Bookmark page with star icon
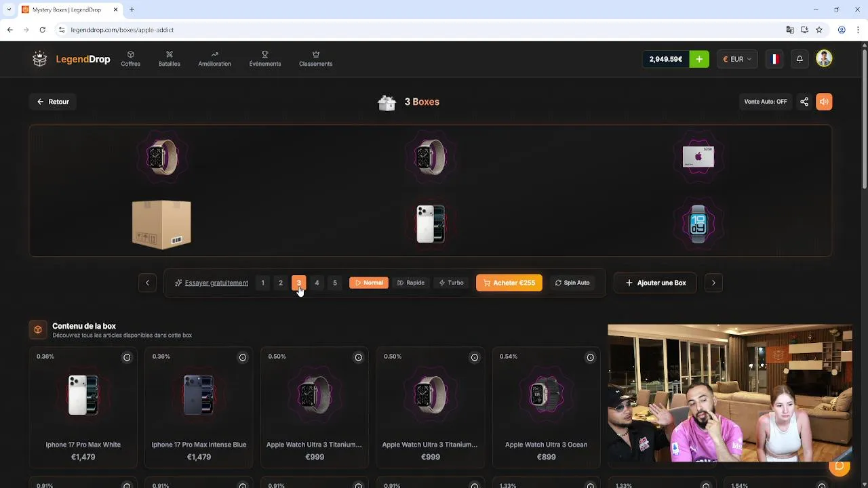868x488 pixels. [x=819, y=30]
